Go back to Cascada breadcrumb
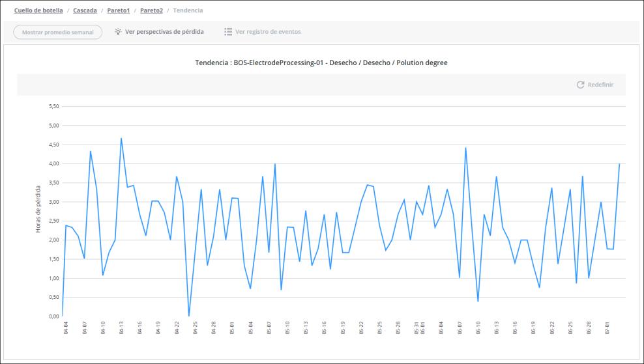The height and width of the screenshot is (364, 644). (85, 10)
